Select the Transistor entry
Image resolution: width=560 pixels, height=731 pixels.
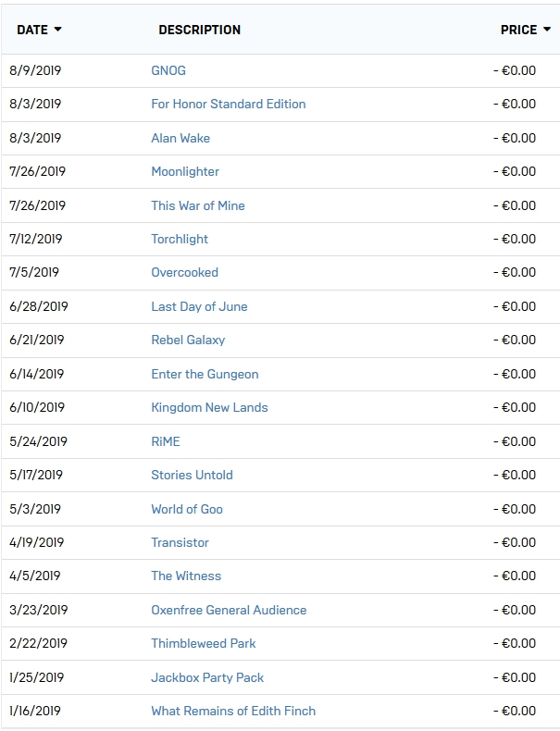coord(180,542)
